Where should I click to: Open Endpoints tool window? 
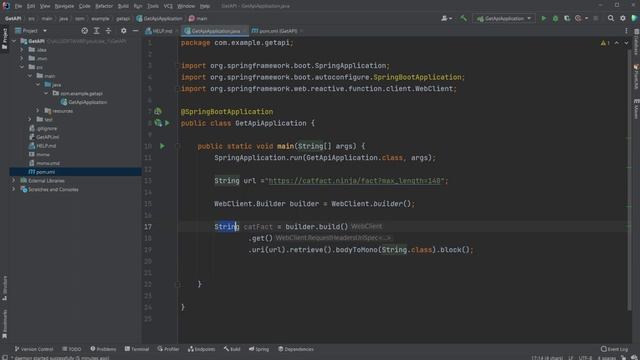[x=201, y=349]
